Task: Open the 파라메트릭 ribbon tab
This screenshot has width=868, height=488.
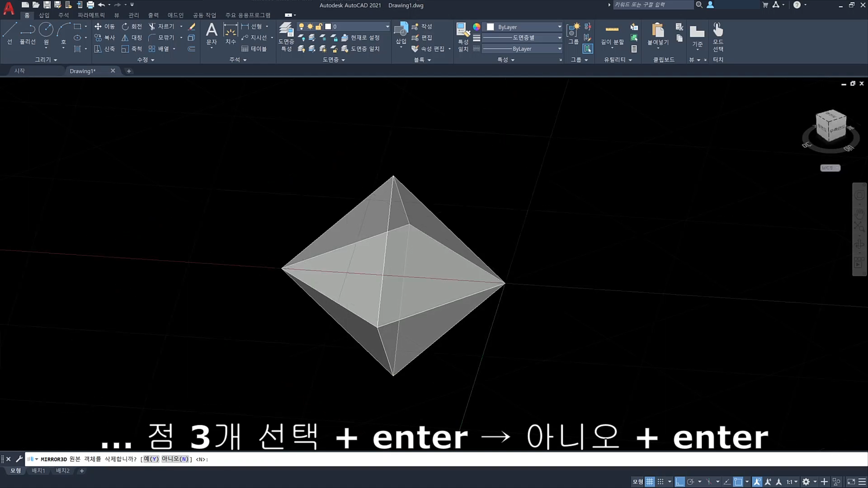Action: [x=91, y=15]
